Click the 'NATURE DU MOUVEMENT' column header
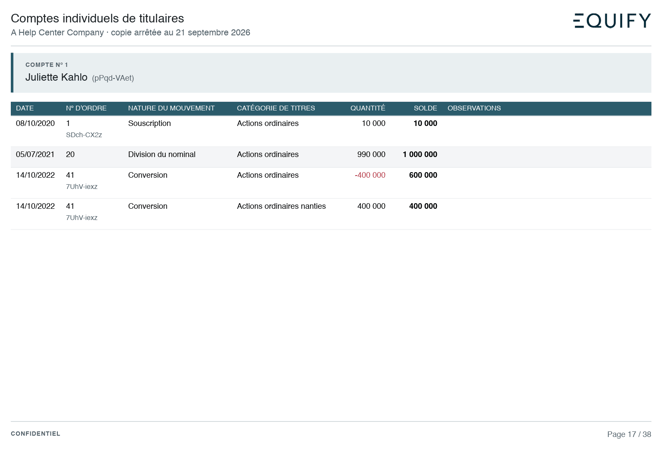 [171, 109]
